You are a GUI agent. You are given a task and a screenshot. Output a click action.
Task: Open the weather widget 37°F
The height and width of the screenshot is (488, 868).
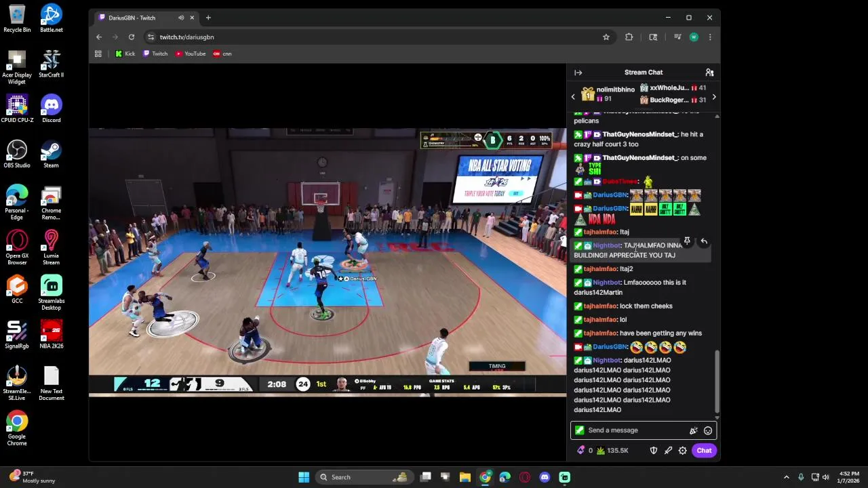click(32, 477)
